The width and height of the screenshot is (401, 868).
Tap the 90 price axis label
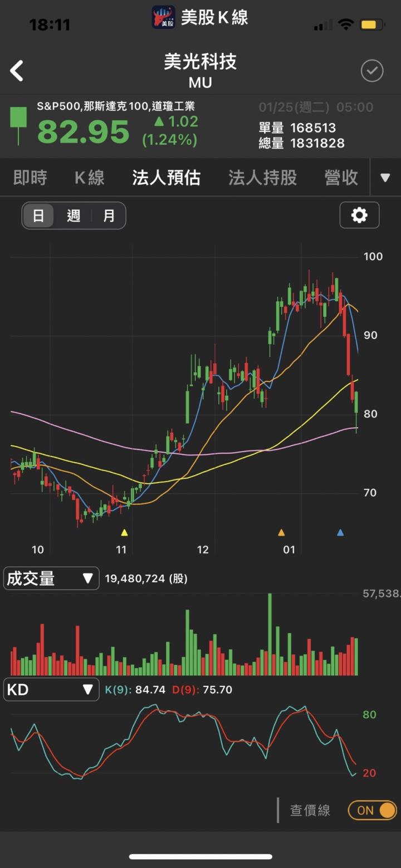coord(370,335)
